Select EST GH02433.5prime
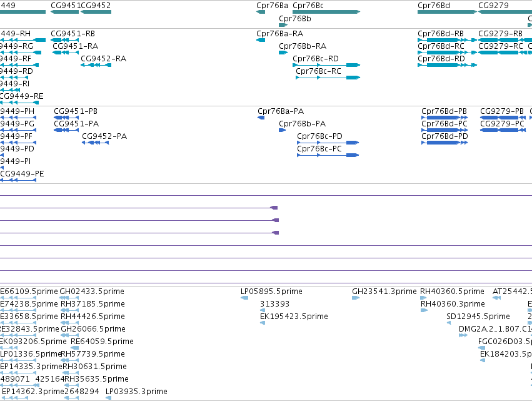 (92, 292)
